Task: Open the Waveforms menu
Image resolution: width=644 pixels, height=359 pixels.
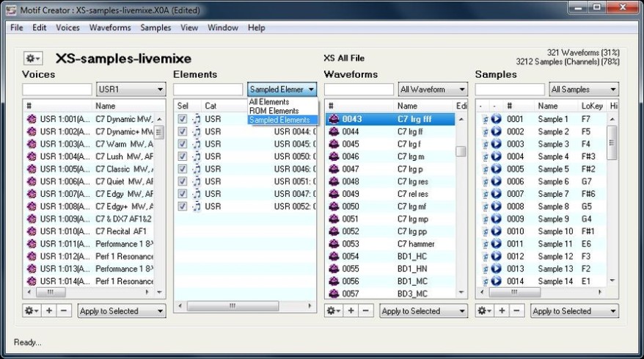Action: tap(110, 28)
